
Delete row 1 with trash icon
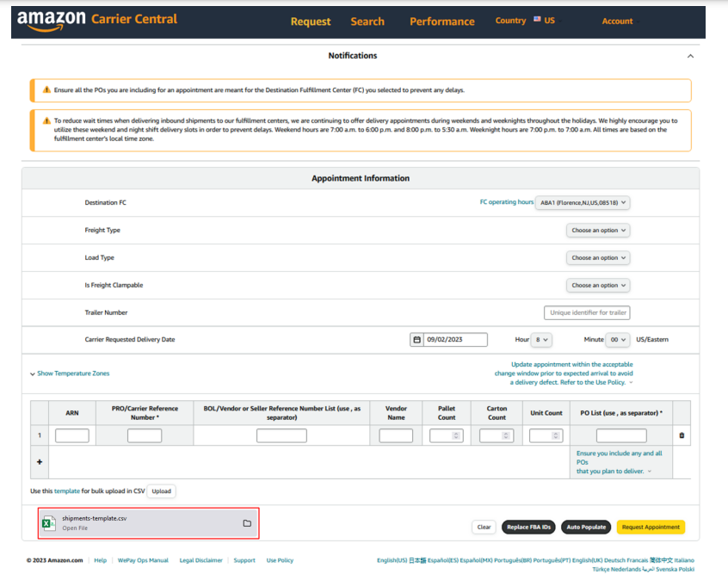point(682,435)
